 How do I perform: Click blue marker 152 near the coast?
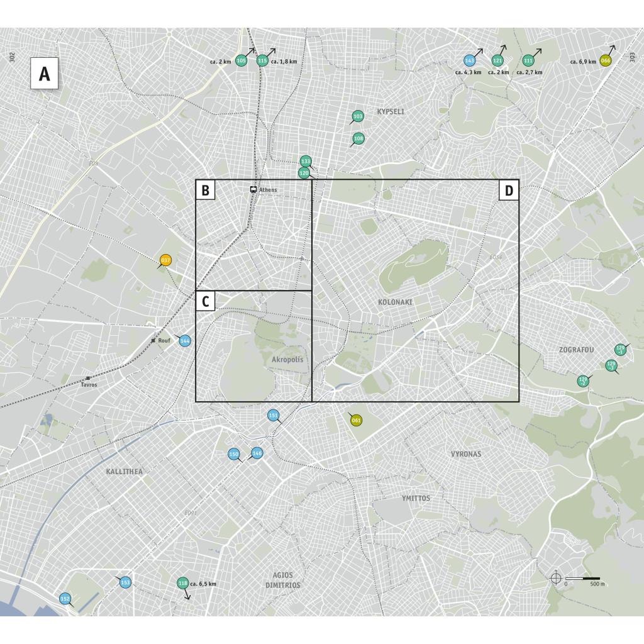[x=65, y=599]
